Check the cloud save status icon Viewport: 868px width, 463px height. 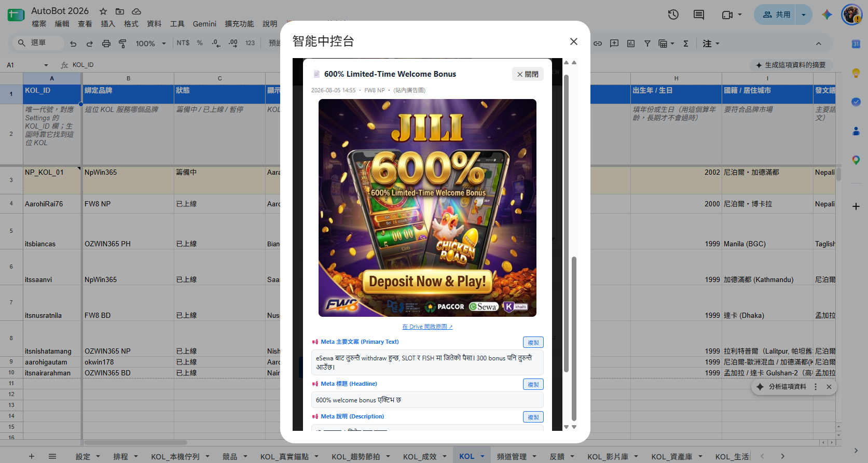tap(136, 11)
